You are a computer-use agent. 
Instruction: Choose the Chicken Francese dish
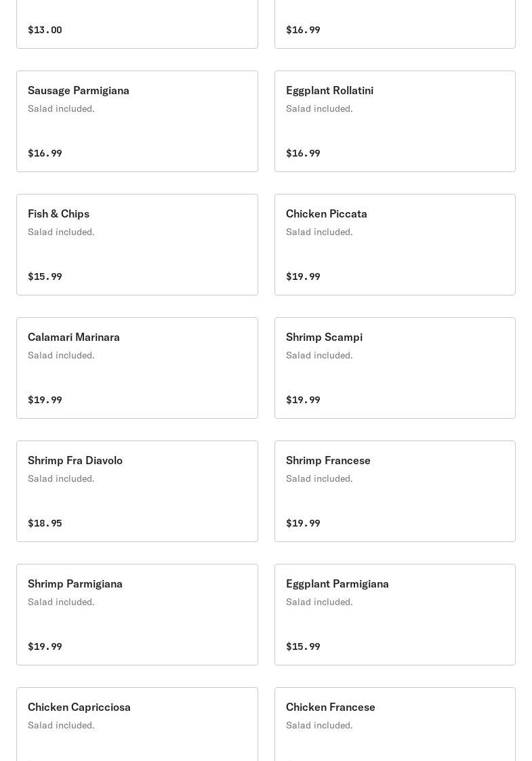[x=330, y=707]
